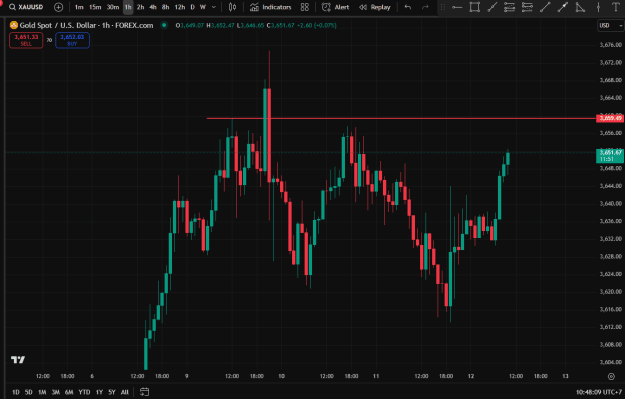Viewport: 625px width, 399px height.
Task: Switch to the 2h timeframe
Action: point(140,7)
